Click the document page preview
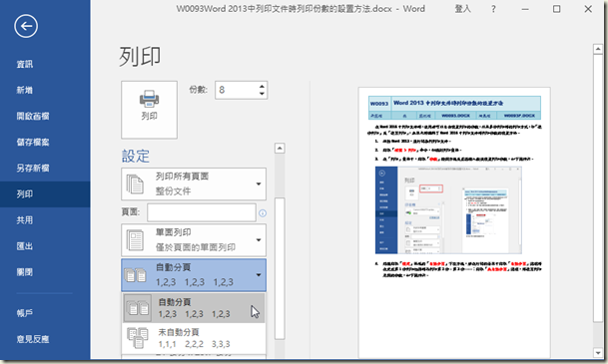The image size is (608, 364). [454, 222]
